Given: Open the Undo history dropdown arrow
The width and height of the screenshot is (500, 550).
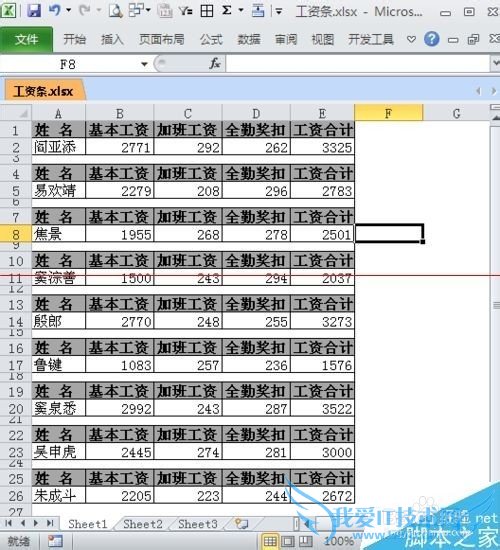Looking at the screenshot, I should pyautogui.click(x=68, y=10).
